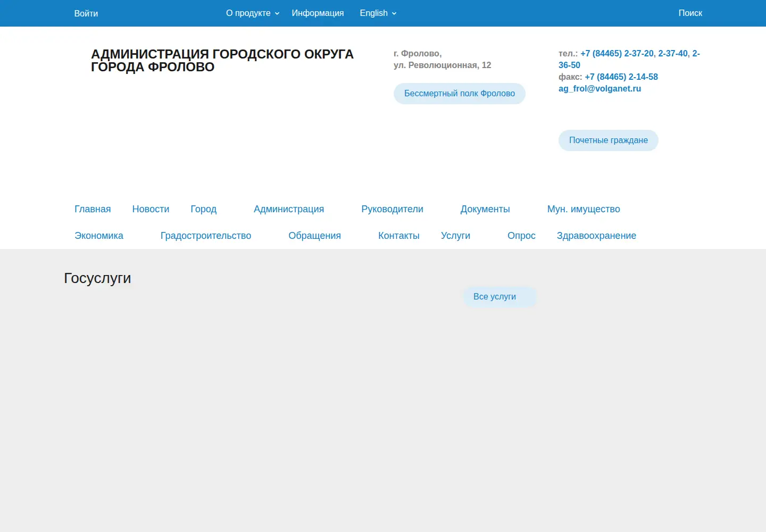
Task: Open the Документы navigation item
Action: (485, 209)
